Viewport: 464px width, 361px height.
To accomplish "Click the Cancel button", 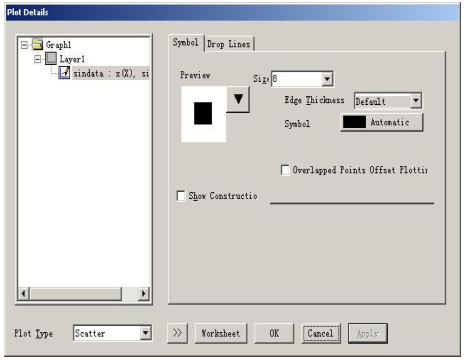I will [x=321, y=333].
